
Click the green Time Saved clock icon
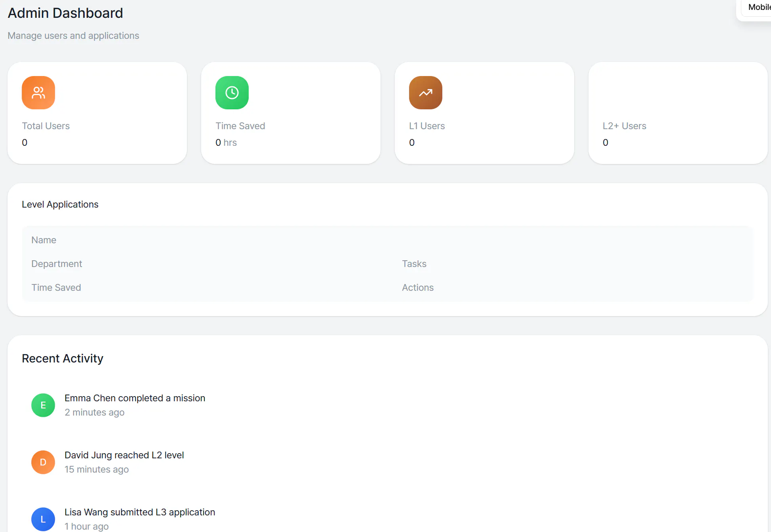[232, 93]
